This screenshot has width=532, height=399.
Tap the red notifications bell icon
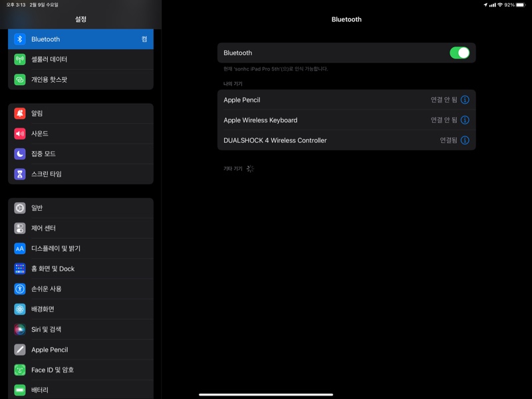point(20,113)
